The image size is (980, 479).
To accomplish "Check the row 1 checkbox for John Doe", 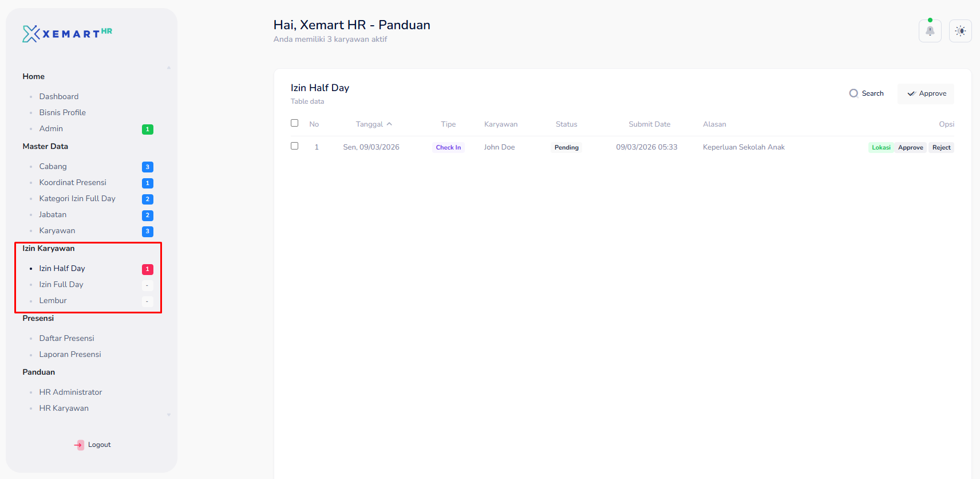I will tap(295, 146).
